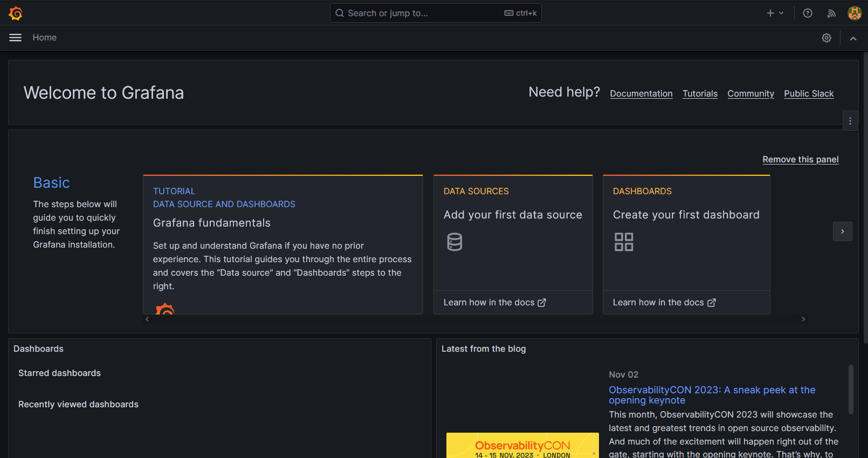
Task: Open the news RSS feed icon
Action: pos(831,13)
